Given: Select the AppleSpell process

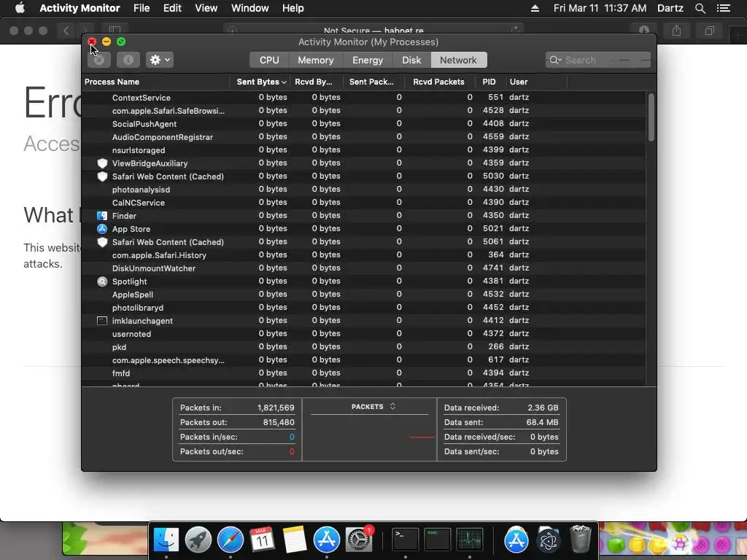Looking at the screenshot, I should click(x=364, y=295).
